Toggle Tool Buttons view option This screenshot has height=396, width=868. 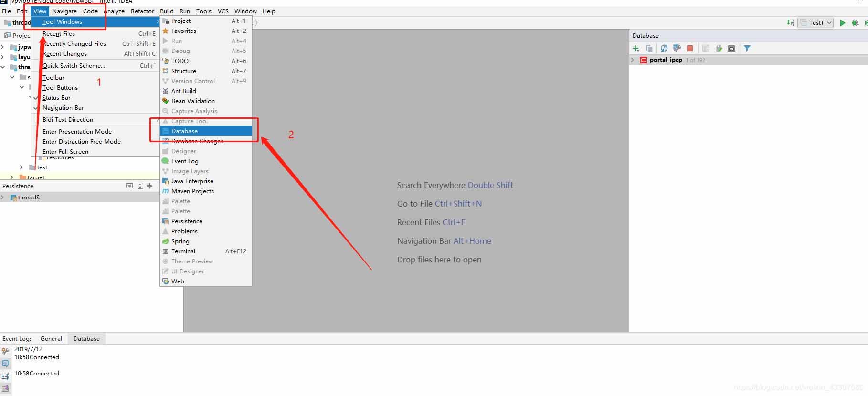tap(95, 88)
